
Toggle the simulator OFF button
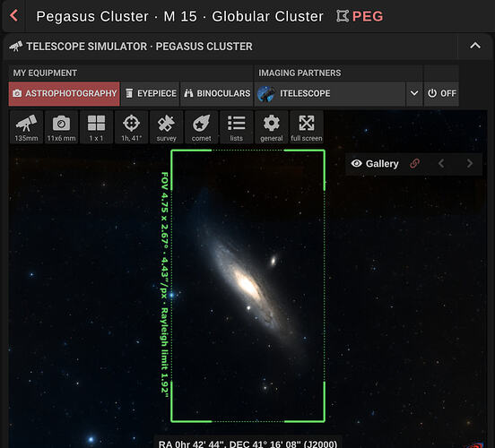[441, 93]
